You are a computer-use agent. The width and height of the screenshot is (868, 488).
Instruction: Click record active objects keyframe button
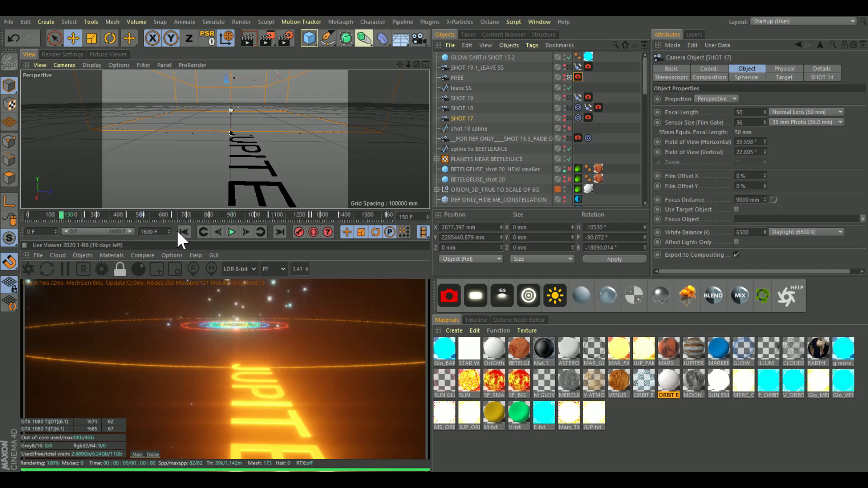click(299, 232)
